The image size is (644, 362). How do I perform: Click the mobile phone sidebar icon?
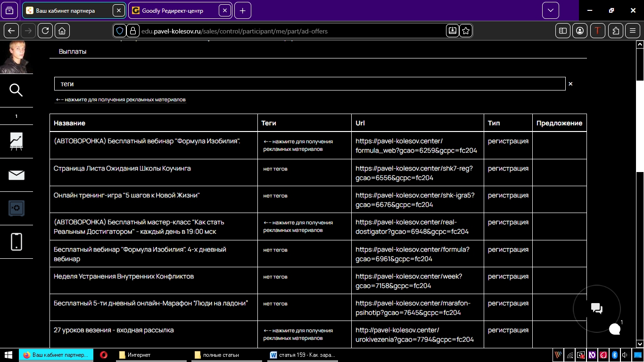click(16, 242)
